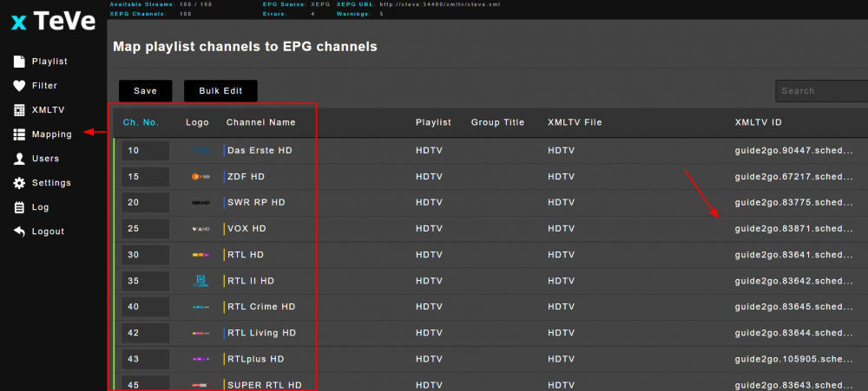Screen dimensions: 868x391
Task: Click the Das Erste HD channel logo
Action: click(201, 151)
